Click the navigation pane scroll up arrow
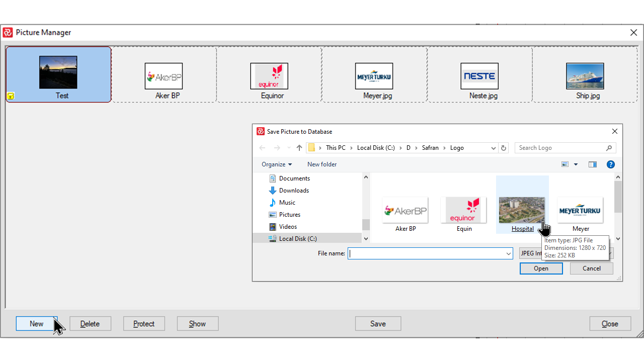 366,177
